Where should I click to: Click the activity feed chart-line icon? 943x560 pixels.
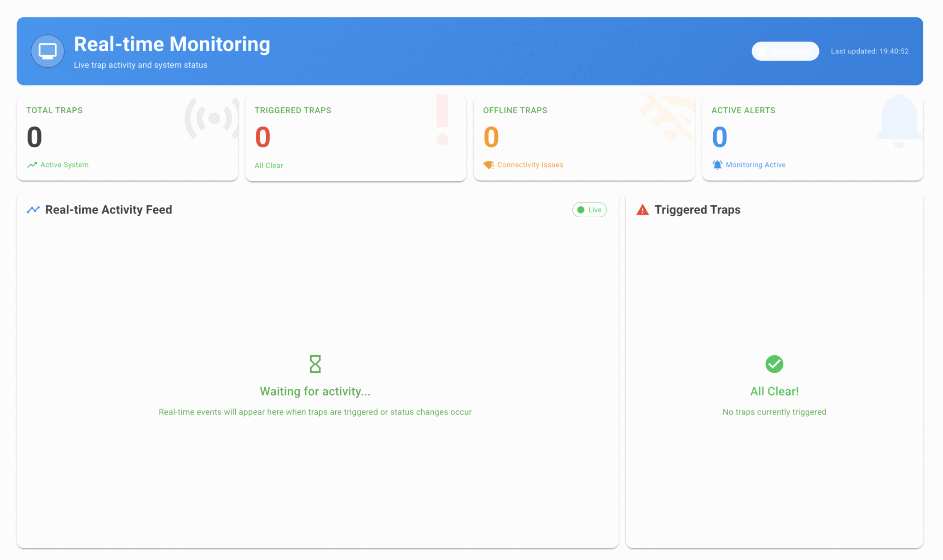(x=33, y=210)
